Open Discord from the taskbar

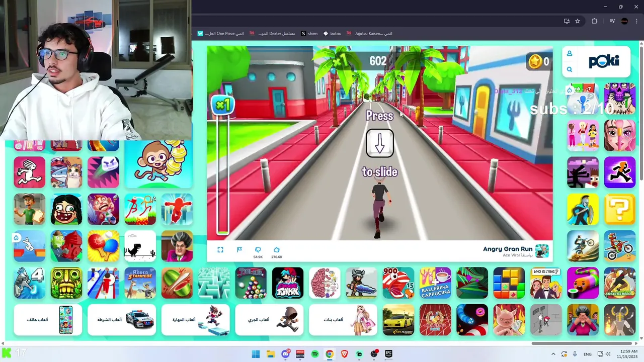pyautogui.click(x=285, y=354)
